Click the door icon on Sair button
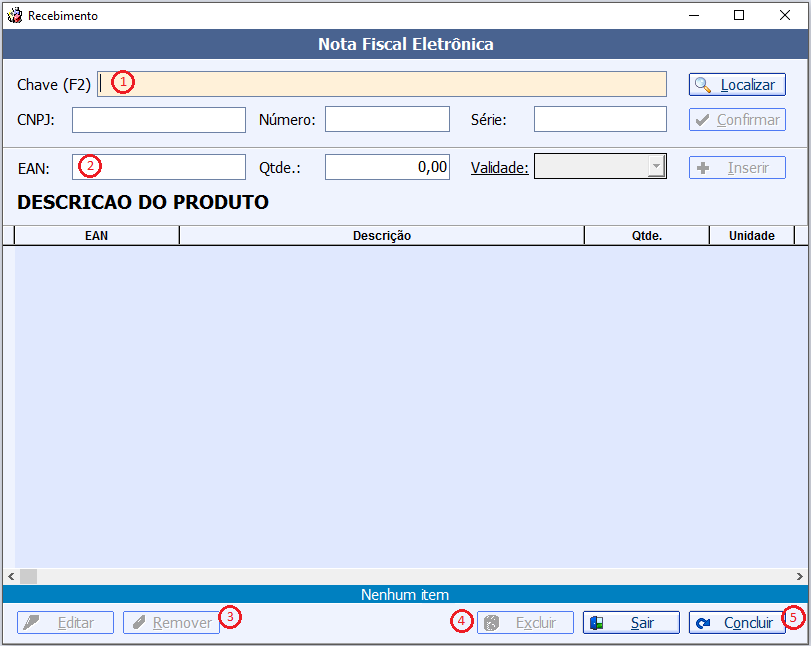The image size is (811, 646). [598, 623]
